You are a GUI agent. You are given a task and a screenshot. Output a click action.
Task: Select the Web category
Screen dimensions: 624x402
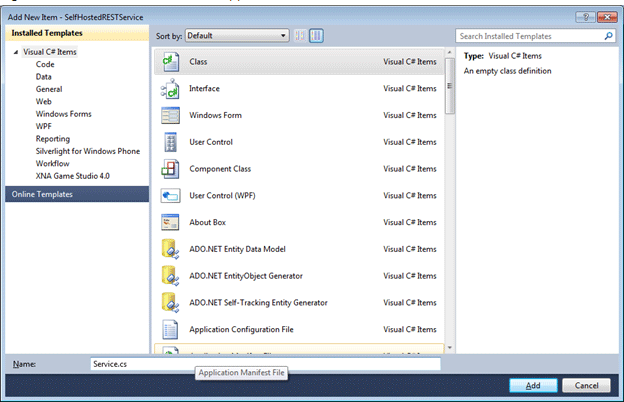pos(43,101)
